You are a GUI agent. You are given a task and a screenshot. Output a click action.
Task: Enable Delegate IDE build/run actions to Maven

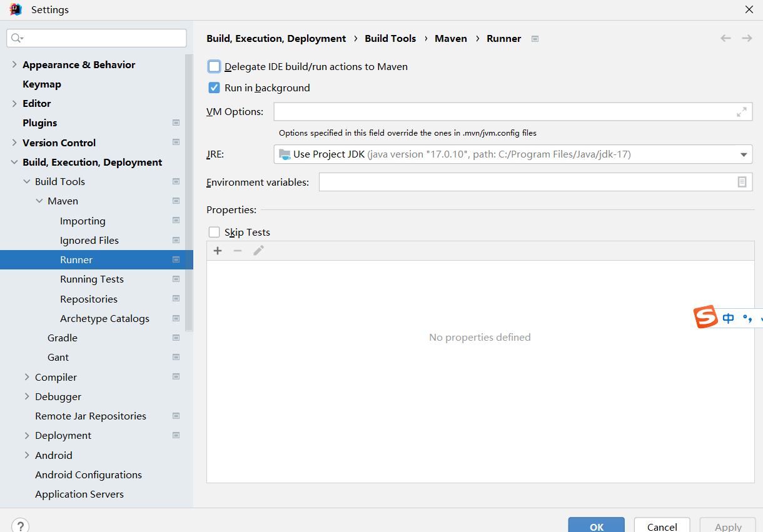pos(215,66)
